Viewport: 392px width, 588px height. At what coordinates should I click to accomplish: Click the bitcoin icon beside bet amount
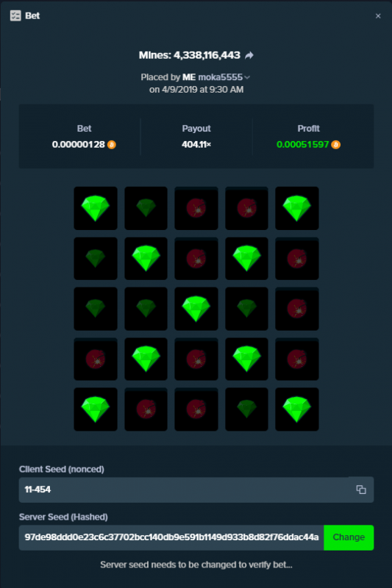[x=111, y=145]
